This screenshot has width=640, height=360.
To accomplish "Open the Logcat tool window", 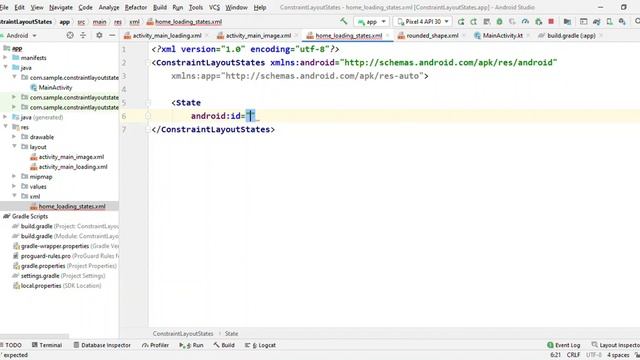I will (x=260, y=345).
